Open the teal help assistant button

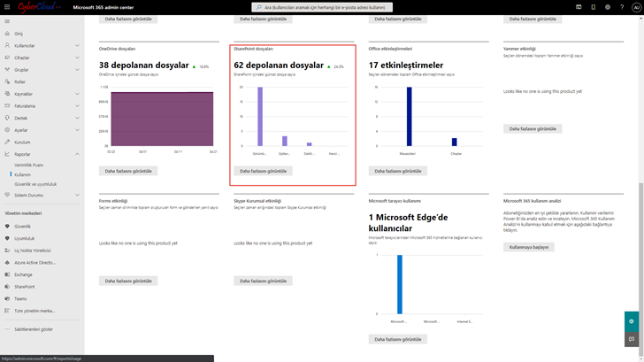[x=632, y=321]
